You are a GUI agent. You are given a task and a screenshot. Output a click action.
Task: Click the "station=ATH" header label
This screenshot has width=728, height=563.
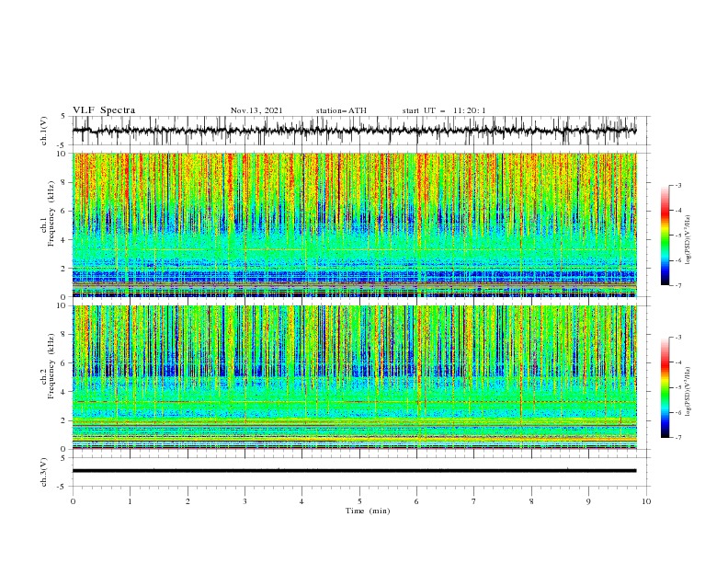click(x=341, y=110)
